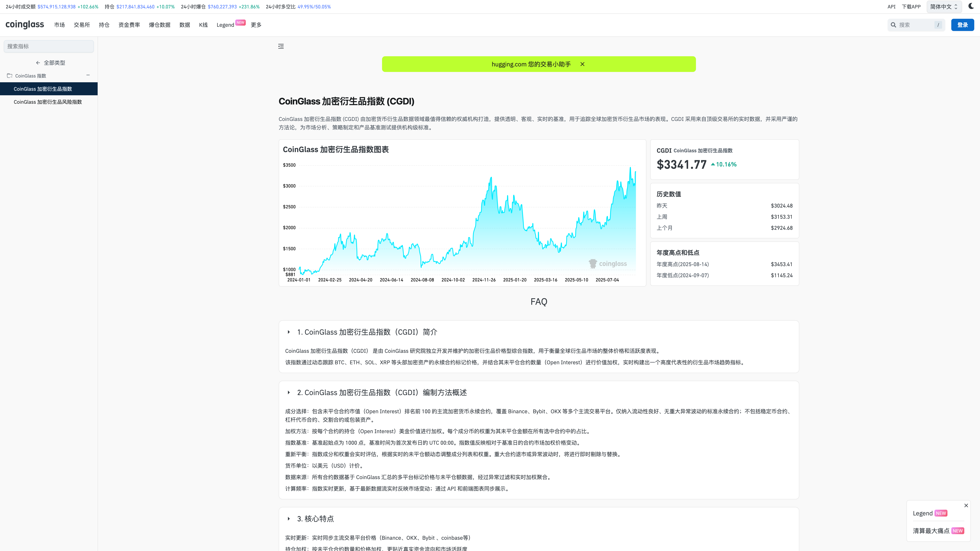The width and height of the screenshot is (980, 551).
Task: Select CoinGlass 加密衍生品指数 in sidebar
Action: point(49,89)
